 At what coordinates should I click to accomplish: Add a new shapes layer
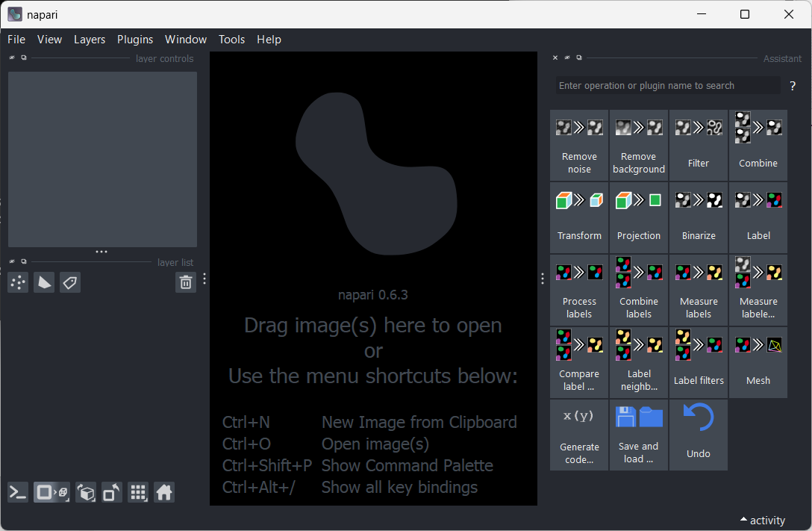[x=44, y=282]
